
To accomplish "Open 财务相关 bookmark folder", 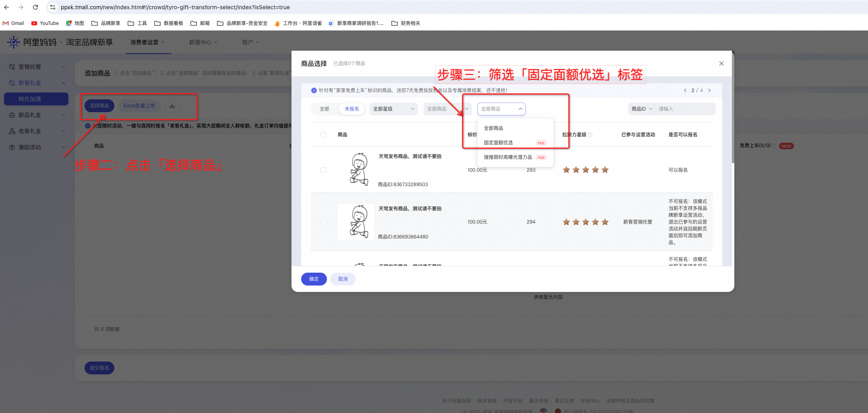I will [x=406, y=23].
